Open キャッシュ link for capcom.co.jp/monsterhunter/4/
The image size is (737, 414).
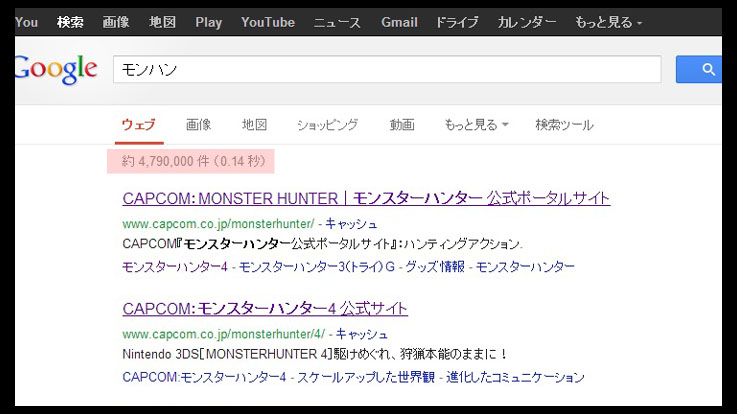(361, 334)
